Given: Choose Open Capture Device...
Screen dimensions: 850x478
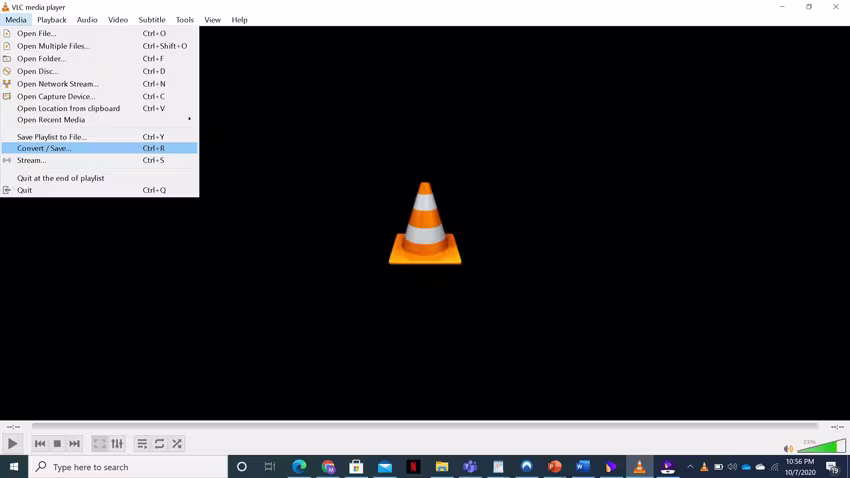Looking at the screenshot, I should coord(99,96).
